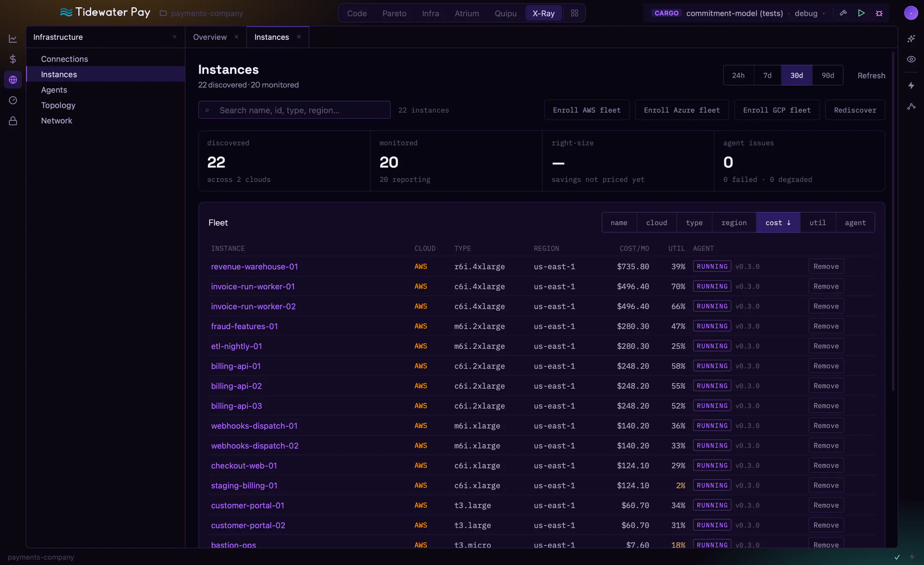Screen dimensions: 924x565
Task: Expand the debug configuration dropdown
Action: (810, 13)
